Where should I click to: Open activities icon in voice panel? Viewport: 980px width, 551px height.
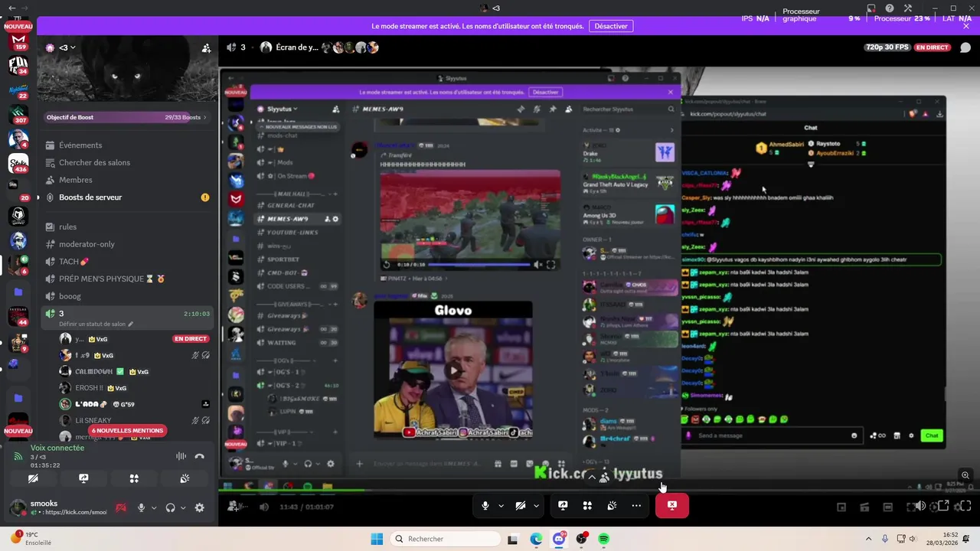pos(134,478)
